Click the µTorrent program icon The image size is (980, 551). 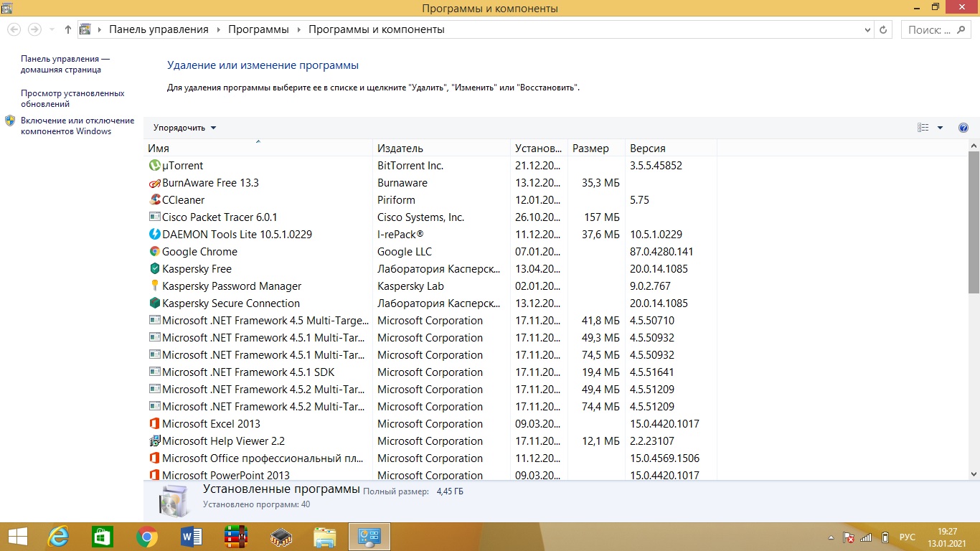[154, 166]
